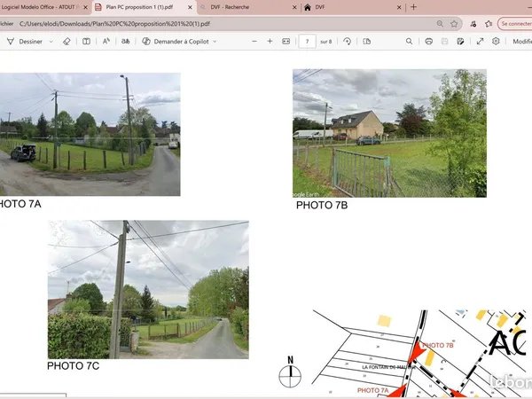Click the save as icon
Viewport: 532px width, 399px height.
coord(460,42)
